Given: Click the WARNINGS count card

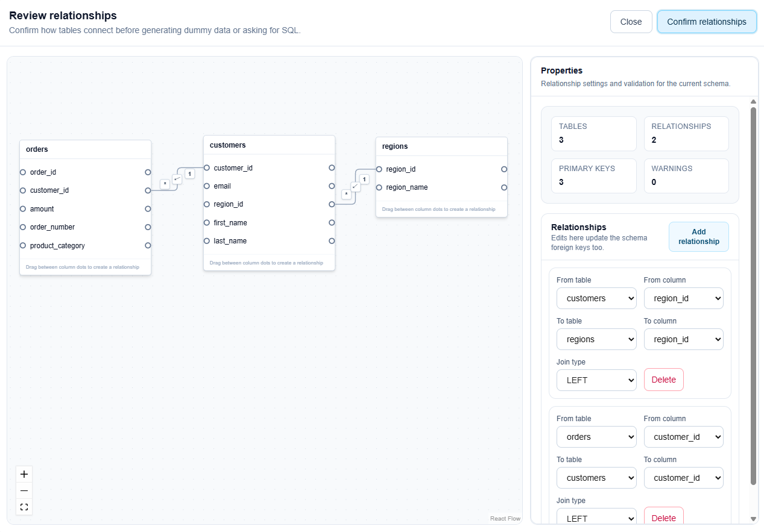Looking at the screenshot, I should click(686, 176).
